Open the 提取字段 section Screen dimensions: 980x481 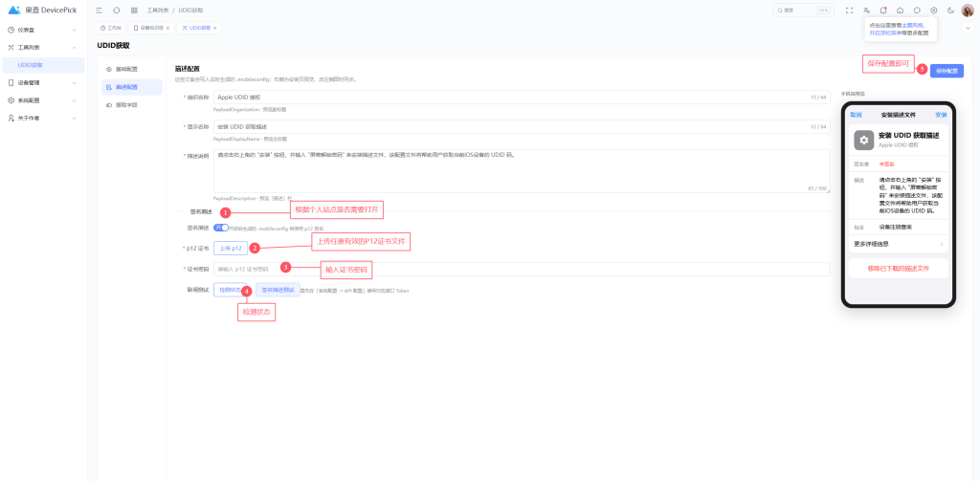(x=131, y=105)
